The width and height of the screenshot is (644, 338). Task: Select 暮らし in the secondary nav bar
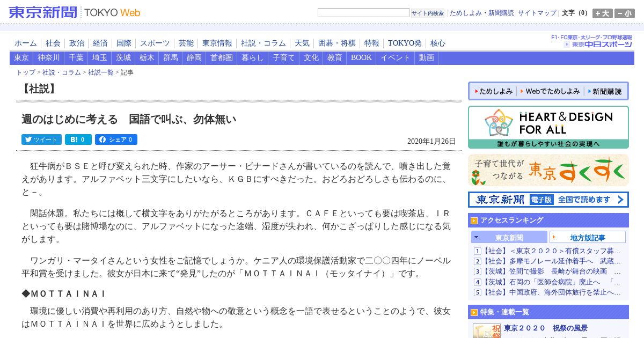[253, 58]
